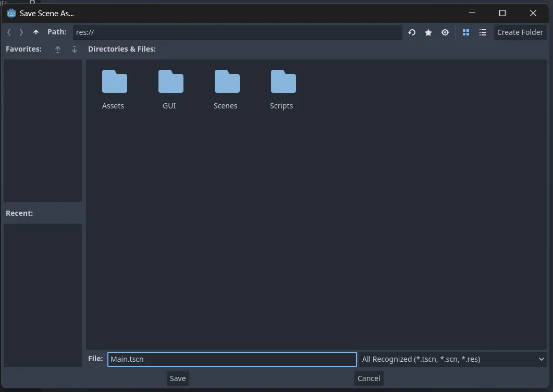
Task: Select the Scripts folder
Action: (282, 90)
